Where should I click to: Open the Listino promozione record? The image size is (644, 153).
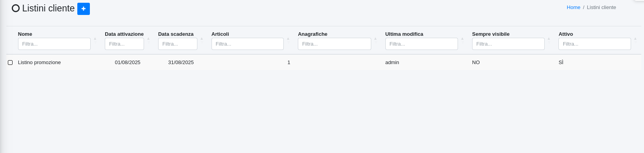[x=39, y=63]
